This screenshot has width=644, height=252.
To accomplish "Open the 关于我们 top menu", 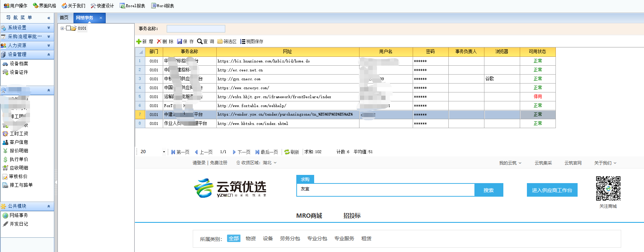I will point(74,6).
